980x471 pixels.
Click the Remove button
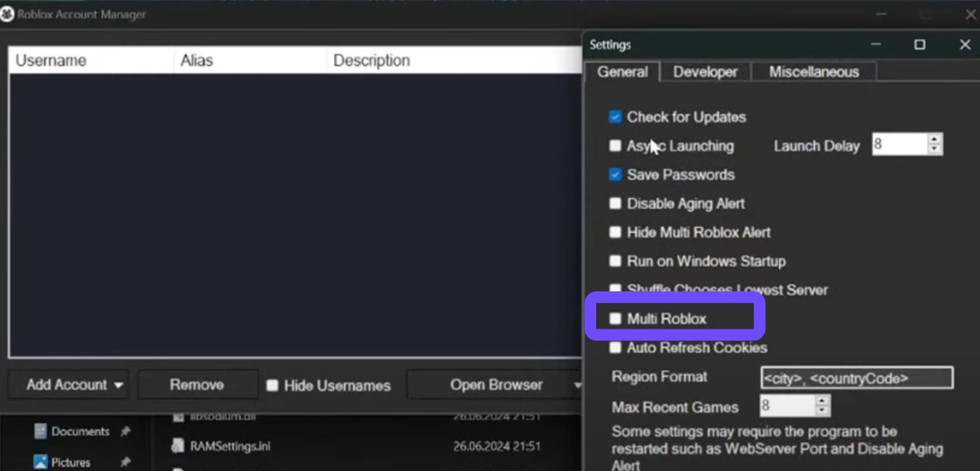pyautogui.click(x=197, y=385)
